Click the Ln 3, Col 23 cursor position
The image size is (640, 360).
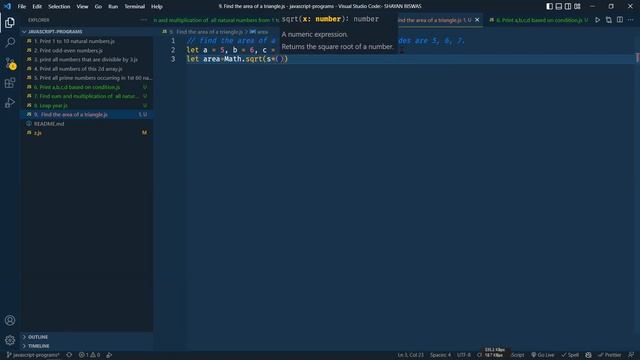pos(411,355)
